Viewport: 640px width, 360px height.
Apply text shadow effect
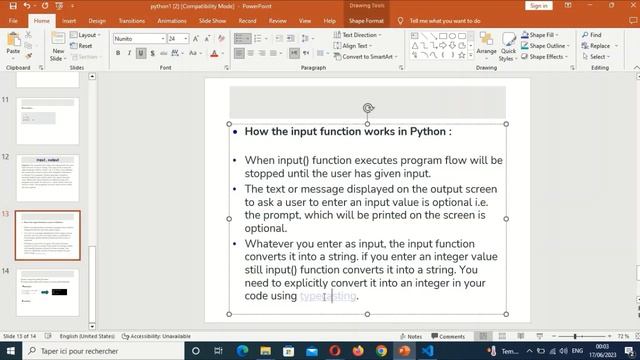[152, 53]
